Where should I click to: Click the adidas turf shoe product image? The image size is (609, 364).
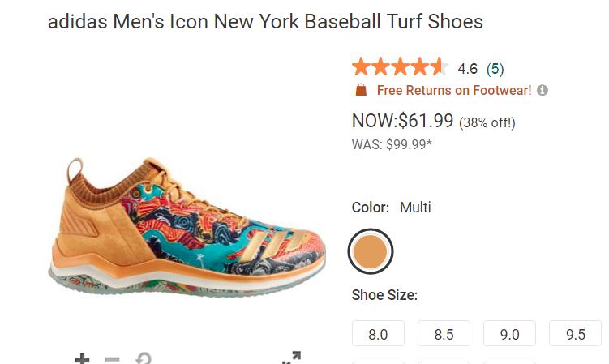click(x=187, y=227)
